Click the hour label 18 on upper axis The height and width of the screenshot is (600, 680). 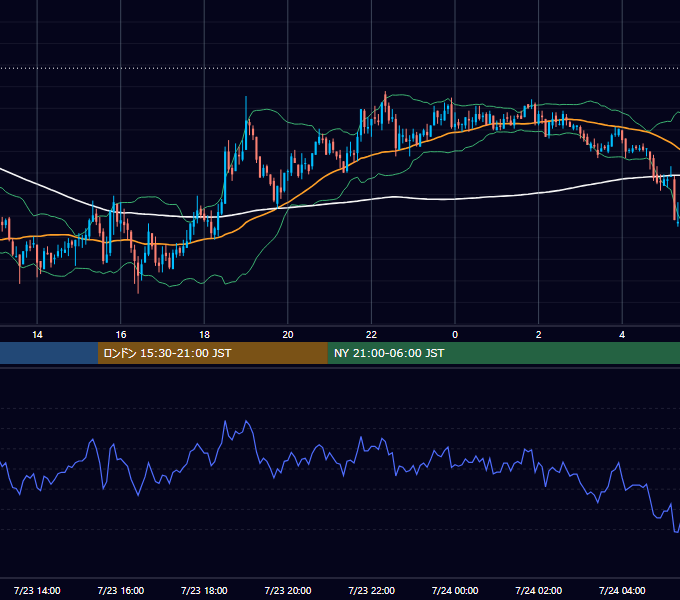tap(204, 335)
